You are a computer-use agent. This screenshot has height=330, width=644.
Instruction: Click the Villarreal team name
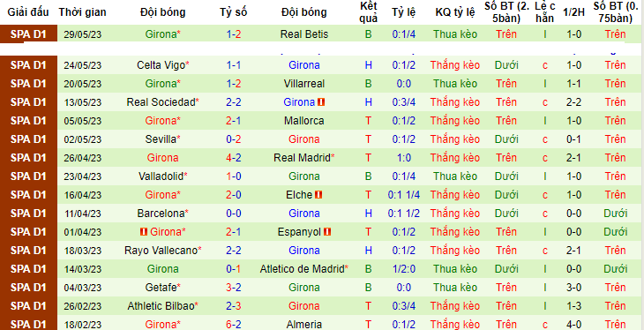tap(304, 84)
